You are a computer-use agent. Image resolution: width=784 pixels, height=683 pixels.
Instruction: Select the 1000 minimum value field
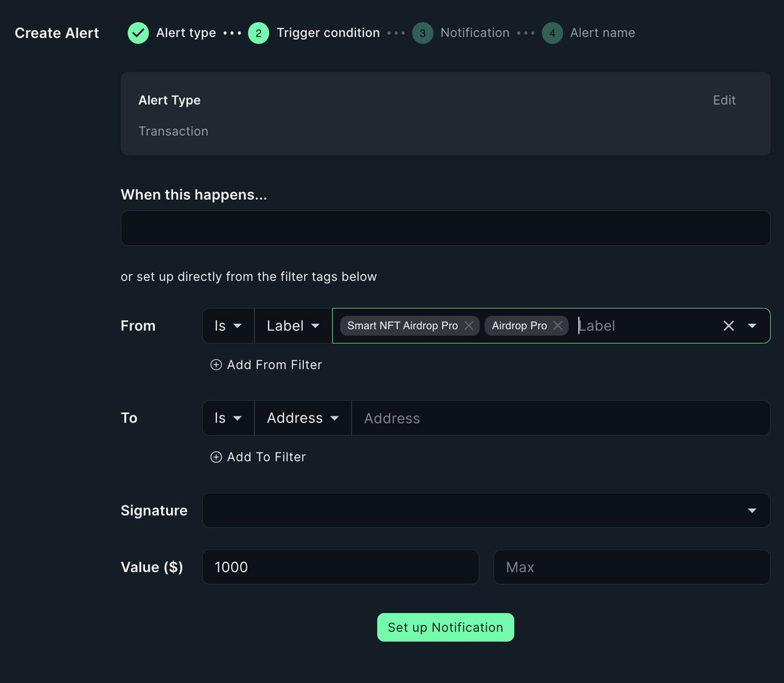(x=340, y=567)
